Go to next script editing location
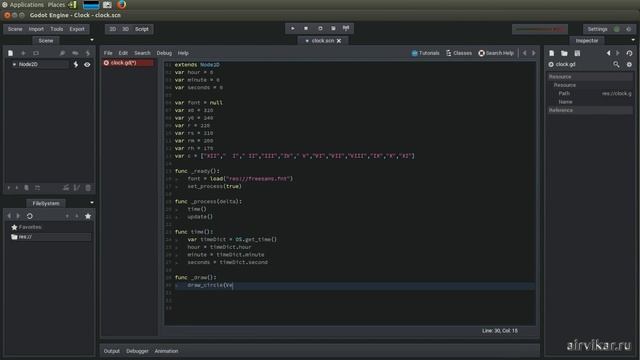Viewport: 640px width, 360px height. [x=533, y=53]
